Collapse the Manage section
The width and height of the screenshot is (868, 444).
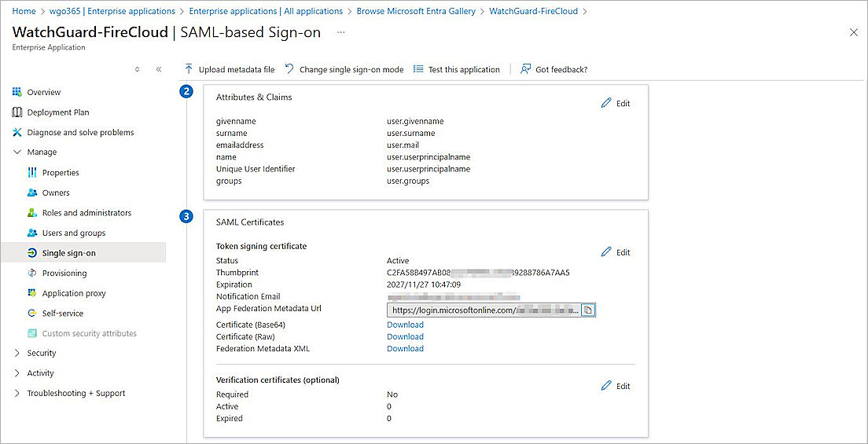tap(17, 152)
